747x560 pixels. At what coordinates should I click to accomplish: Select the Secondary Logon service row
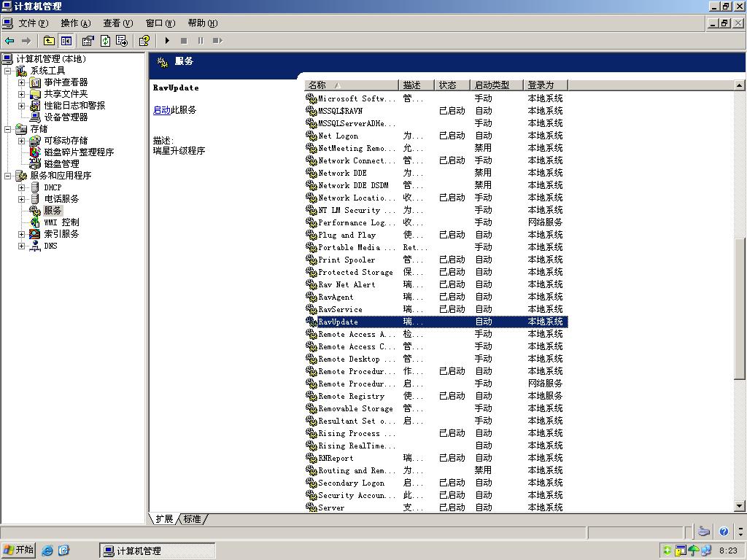436,483
